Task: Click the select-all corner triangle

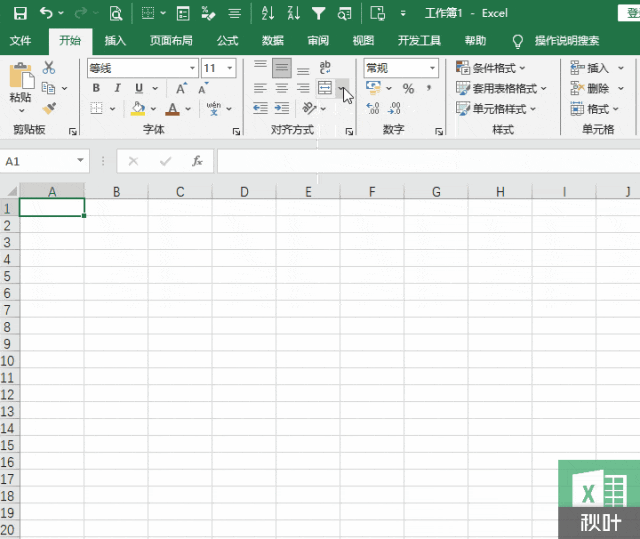Action: point(11,191)
